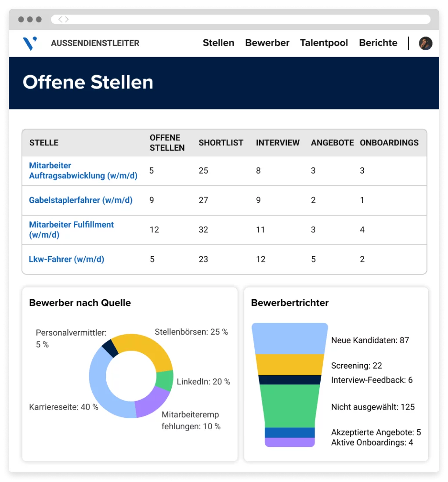Click the V company logo
The height and width of the screenshot is (482, 448).
30,43
